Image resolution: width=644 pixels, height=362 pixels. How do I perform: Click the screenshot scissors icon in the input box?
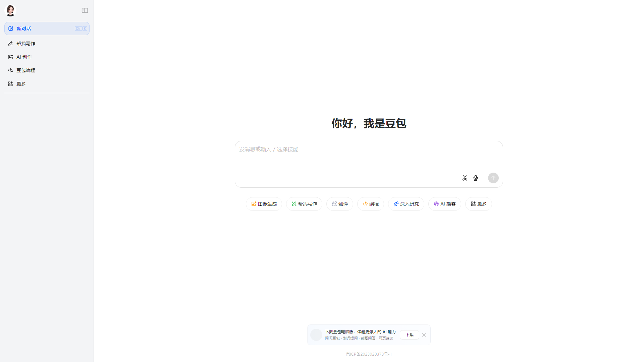[x=465, y=178]
